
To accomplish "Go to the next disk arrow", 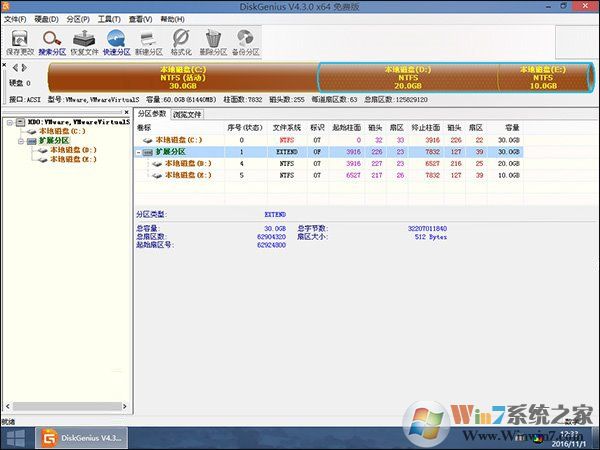I will tap(24, 68).
